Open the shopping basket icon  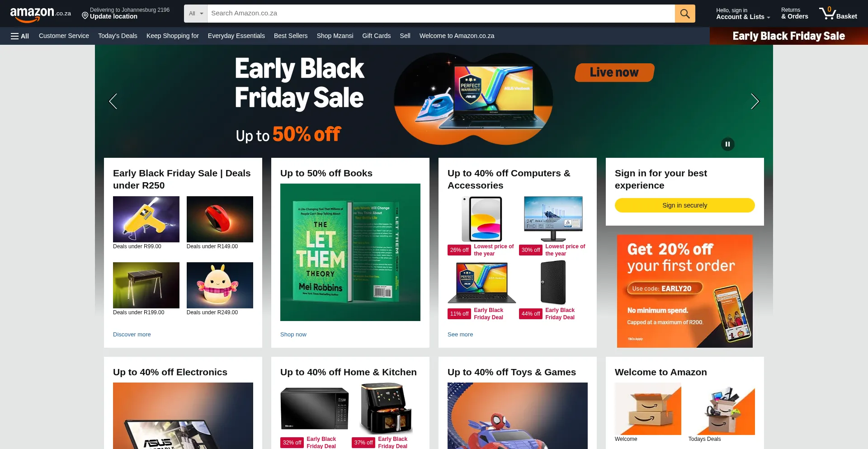tap(838, 14)
